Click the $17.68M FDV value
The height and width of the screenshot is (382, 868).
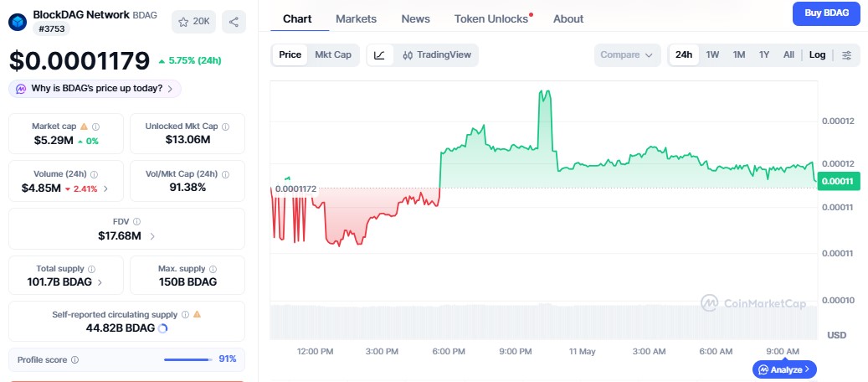point(120,236)
